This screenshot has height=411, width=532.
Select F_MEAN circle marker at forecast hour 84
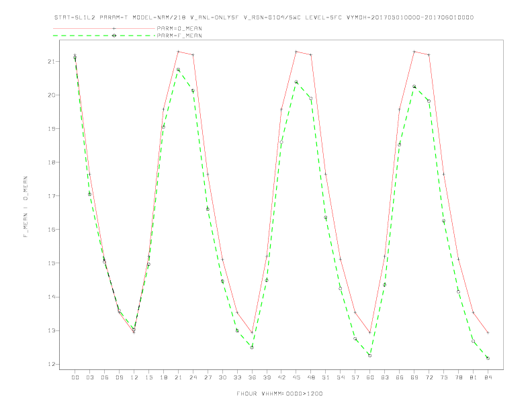click(x=488, y=358)
